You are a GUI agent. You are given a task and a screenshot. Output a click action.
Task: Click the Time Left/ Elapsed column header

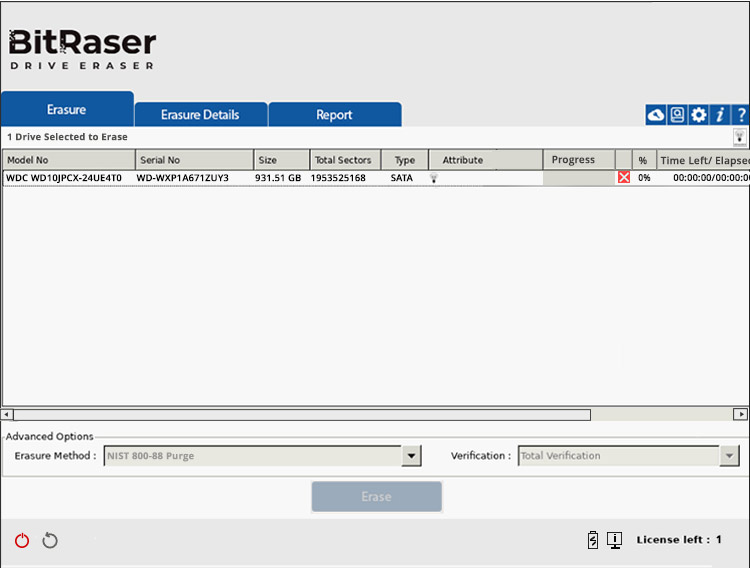pos(704,160)
